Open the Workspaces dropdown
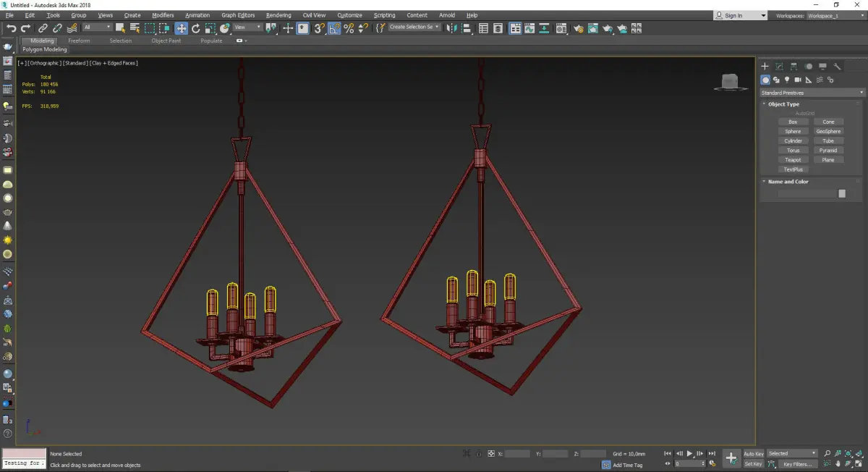Screen dimensions: 868x472 click(834, 15)
